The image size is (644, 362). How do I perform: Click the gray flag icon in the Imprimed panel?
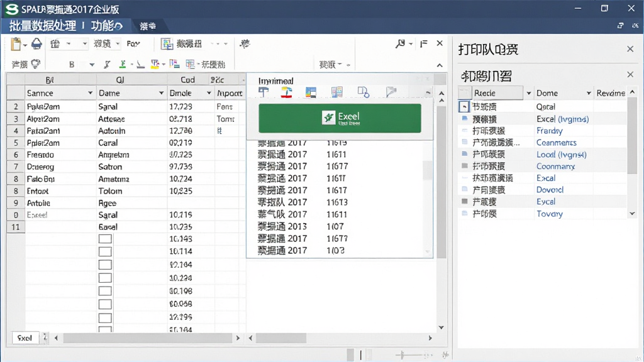391,92
